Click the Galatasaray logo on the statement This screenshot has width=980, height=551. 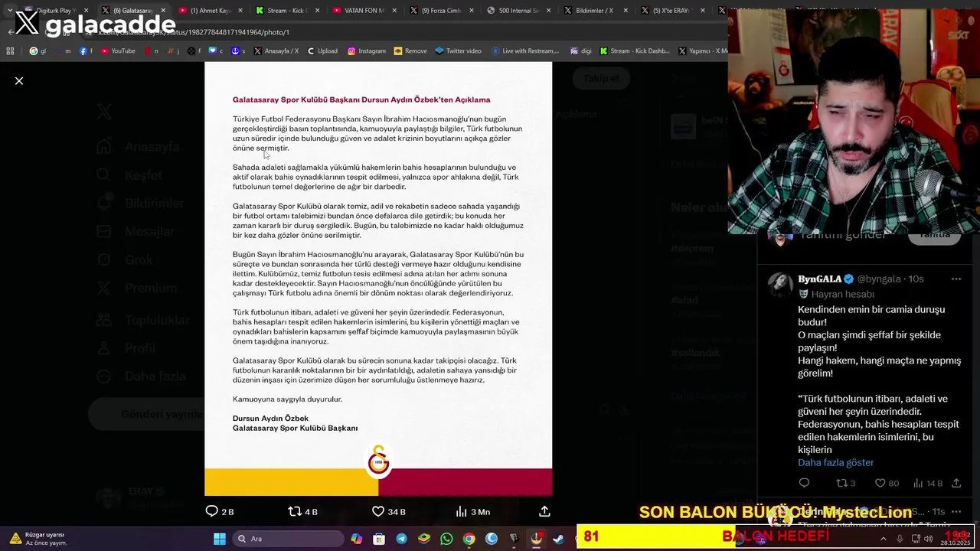point(378,461)
